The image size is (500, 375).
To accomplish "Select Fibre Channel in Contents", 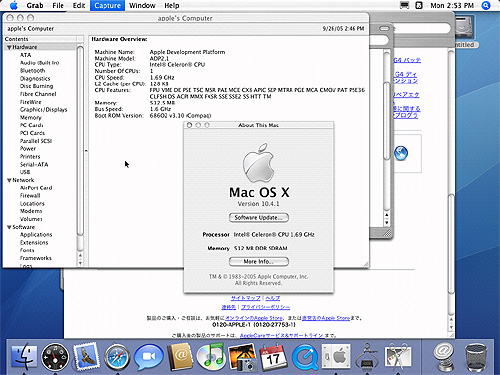I will 38,94.
